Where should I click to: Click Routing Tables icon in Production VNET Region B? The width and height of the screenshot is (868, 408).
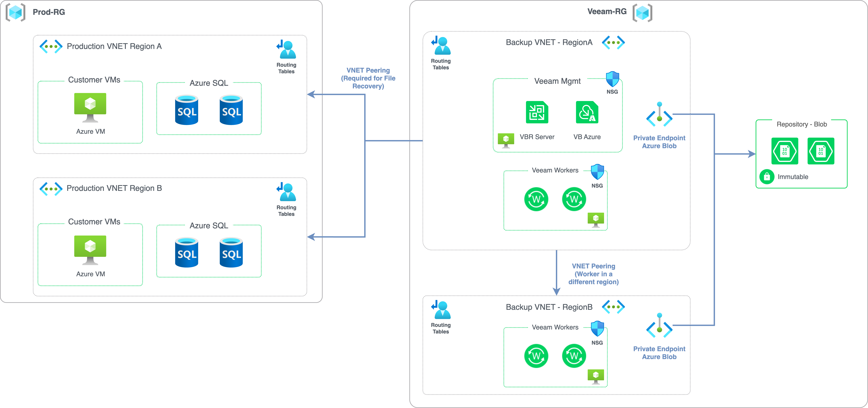(286, 192)
